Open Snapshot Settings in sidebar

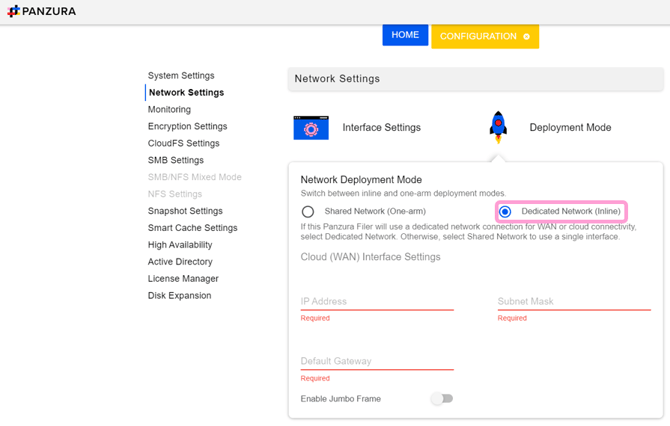[x=185, y=211]
